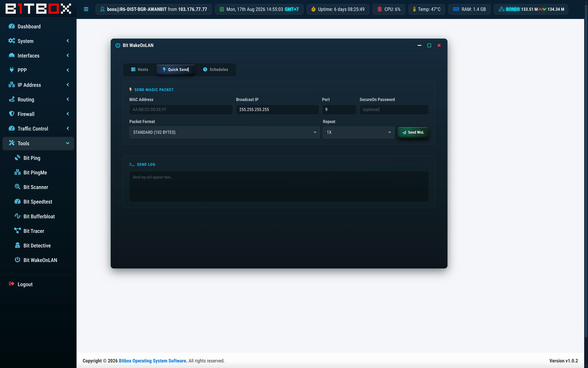Switch to the Hosts tab

pos(140,70)
